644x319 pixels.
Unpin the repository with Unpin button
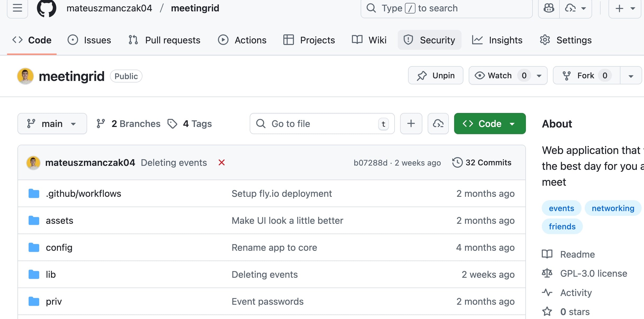pos(436,75)
